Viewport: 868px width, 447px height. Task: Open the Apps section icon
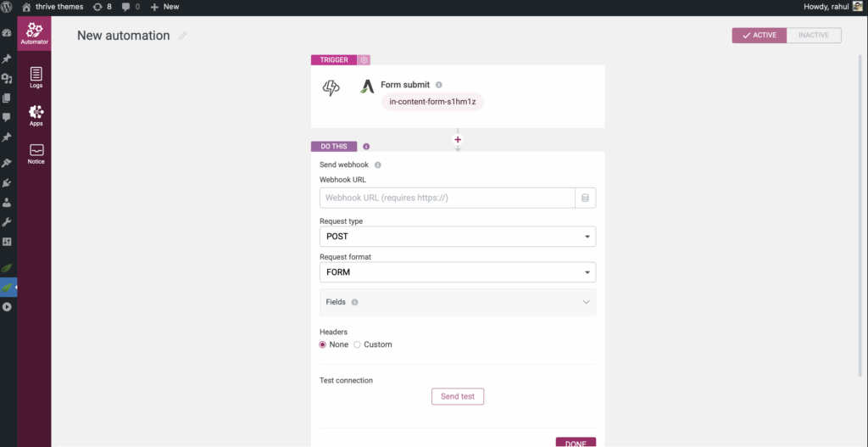point(35,115)
